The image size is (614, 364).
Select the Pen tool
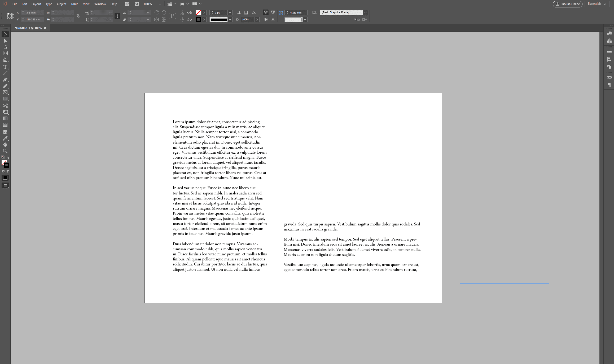pos(5,80)
